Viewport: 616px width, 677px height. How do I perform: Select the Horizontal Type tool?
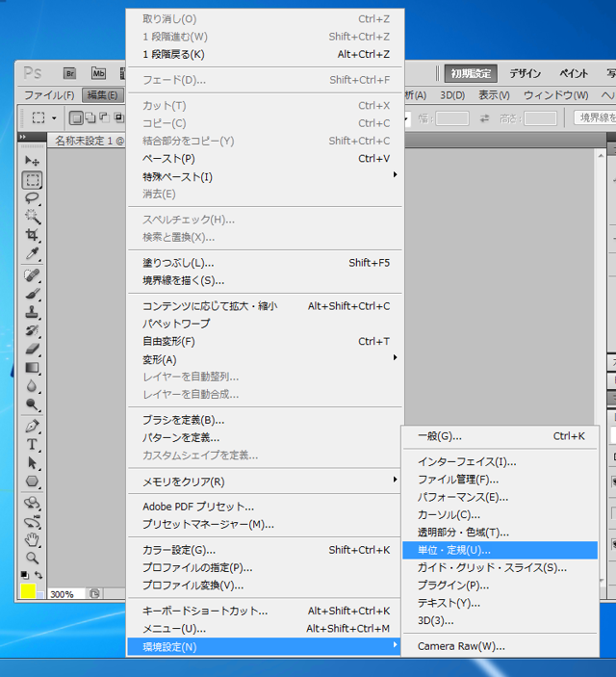[32, 444]
